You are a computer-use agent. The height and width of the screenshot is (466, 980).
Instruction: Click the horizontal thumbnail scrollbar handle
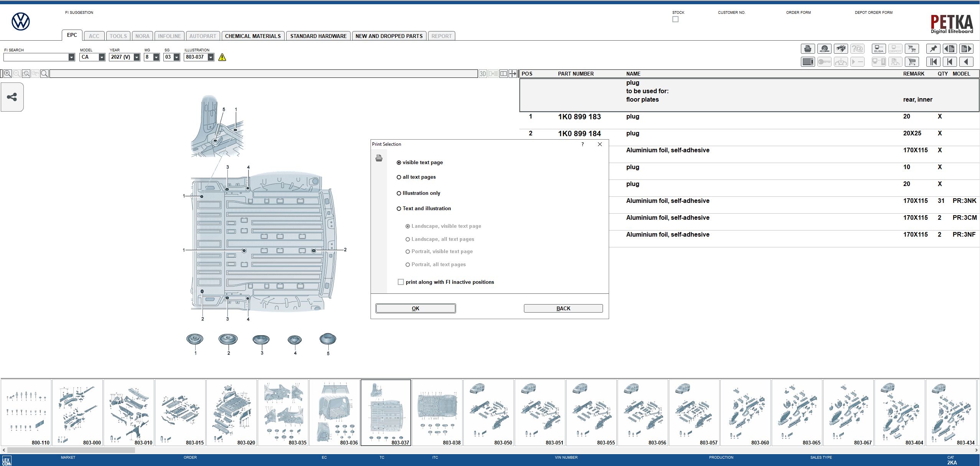pyautogui.click(x=71, y=450)
